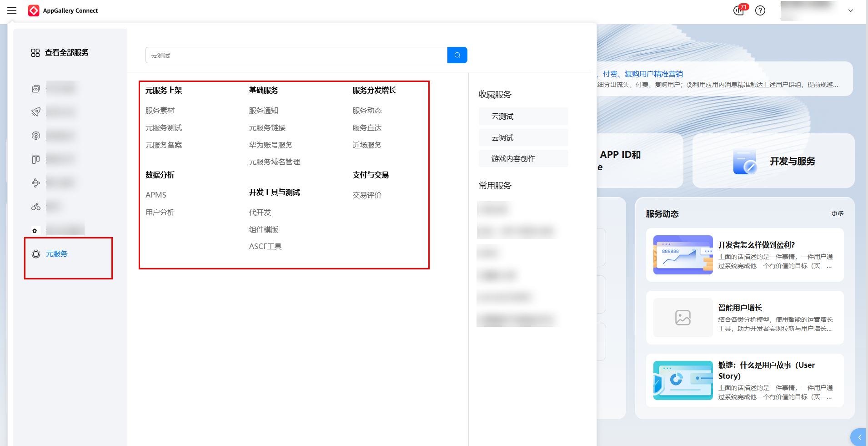The width and height of the screenshot is (868, 446).
Task: Open the Help question mark icon
Action: (760, 10)
